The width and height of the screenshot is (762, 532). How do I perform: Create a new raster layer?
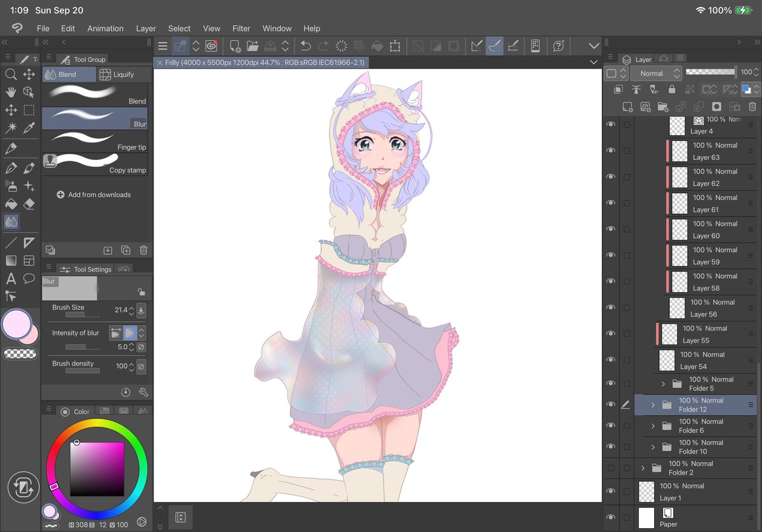pyautogui.click(x=627, y=107)
